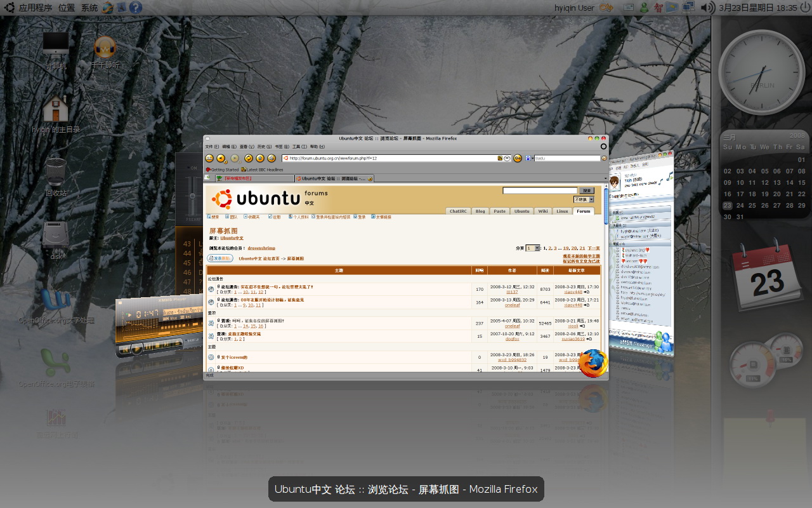Open the 分页 page number dropdown
The width and height of the screenshot is (812, 508).
(x=533, y=248)
